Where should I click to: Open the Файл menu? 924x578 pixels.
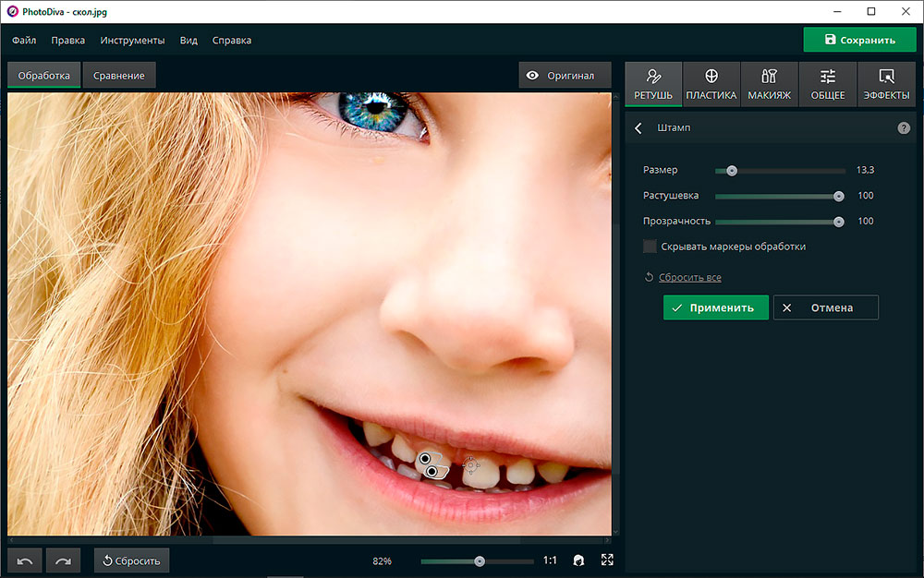[x=24, y=40]
